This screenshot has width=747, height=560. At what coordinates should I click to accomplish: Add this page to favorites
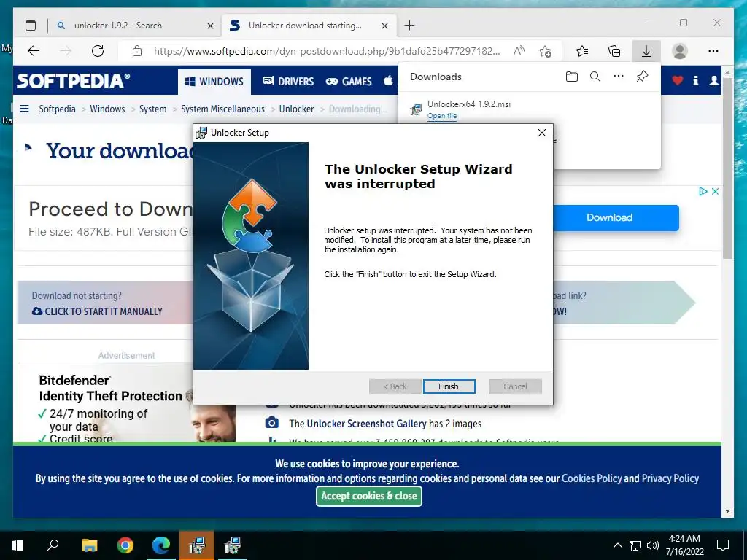coord(546,51)
